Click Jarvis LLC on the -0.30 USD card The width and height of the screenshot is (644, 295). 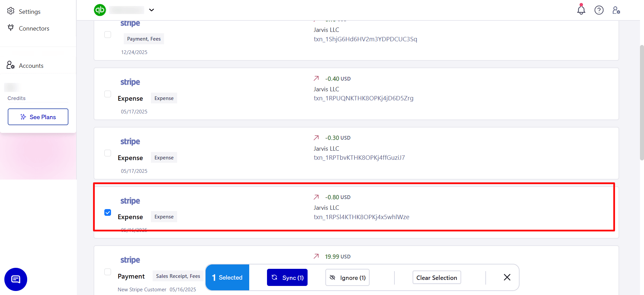(326, 149)
